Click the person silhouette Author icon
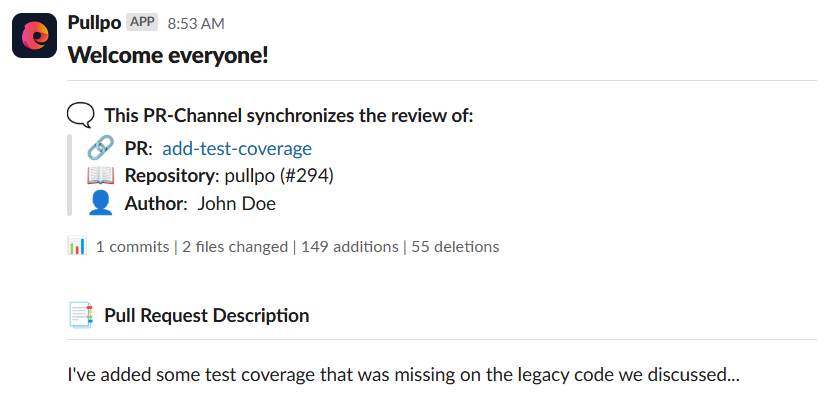830x401 pixels. click(x=100, y=203)
